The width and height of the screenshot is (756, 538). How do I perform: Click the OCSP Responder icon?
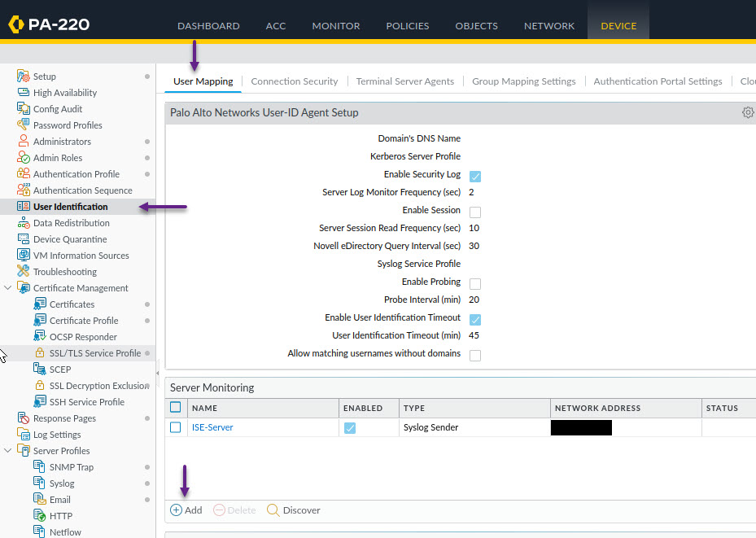pyautogui.click(x=40, y=336)
